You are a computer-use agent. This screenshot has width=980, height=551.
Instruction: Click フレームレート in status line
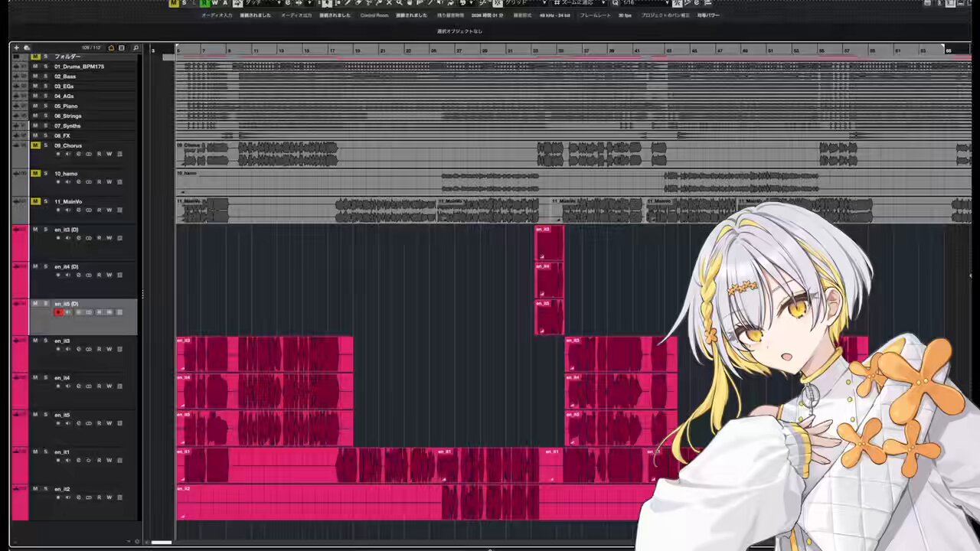click(595, 15)
